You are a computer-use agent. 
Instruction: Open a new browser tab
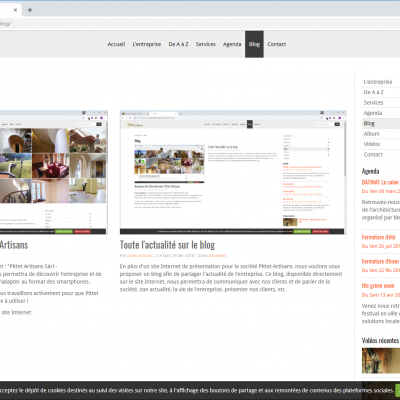[x=30, y=10]
